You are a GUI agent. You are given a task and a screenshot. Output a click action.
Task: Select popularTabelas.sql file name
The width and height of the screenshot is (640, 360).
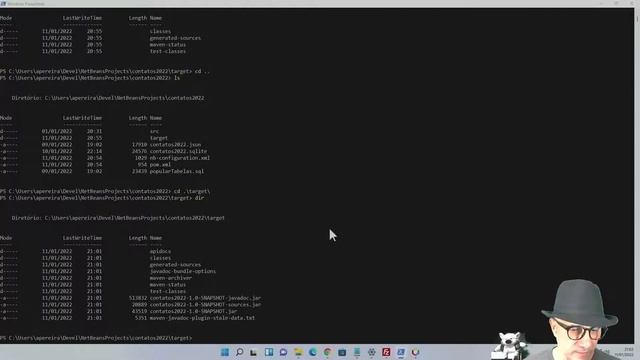pyautogui.click(x=177, y=171)
